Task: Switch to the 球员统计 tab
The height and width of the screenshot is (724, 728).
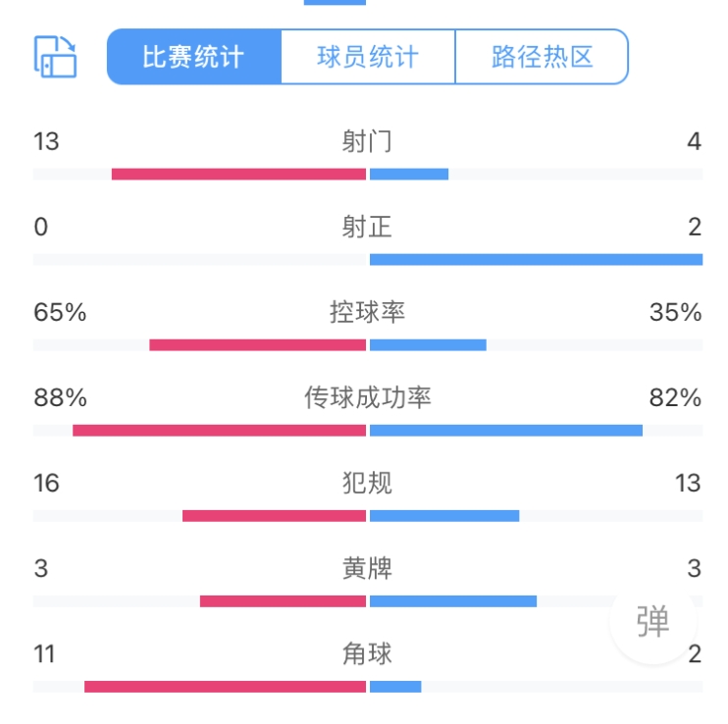Action: click(368, 56)
